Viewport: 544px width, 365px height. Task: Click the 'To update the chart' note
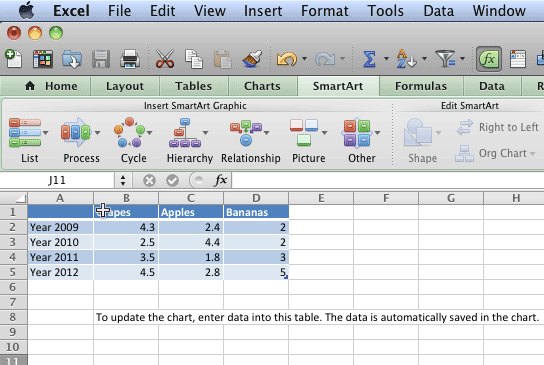pyautogui.click(x=317, y=317)
